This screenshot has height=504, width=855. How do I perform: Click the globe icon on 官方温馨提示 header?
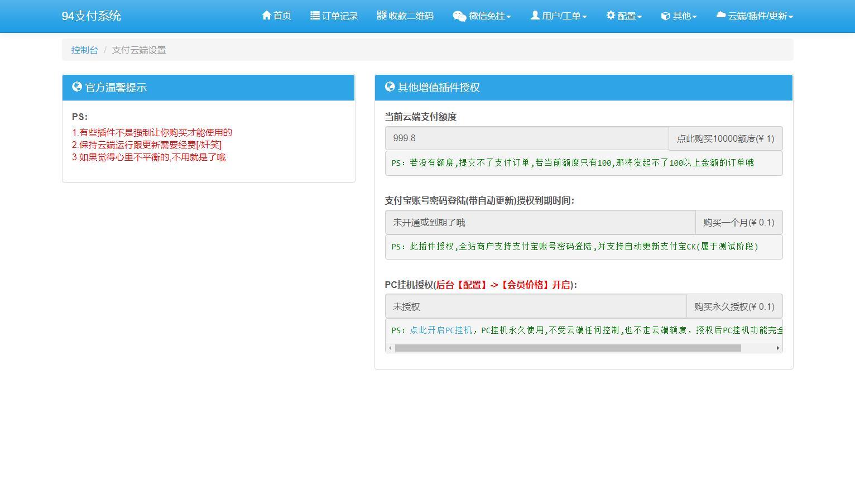(x=77, y=87)
